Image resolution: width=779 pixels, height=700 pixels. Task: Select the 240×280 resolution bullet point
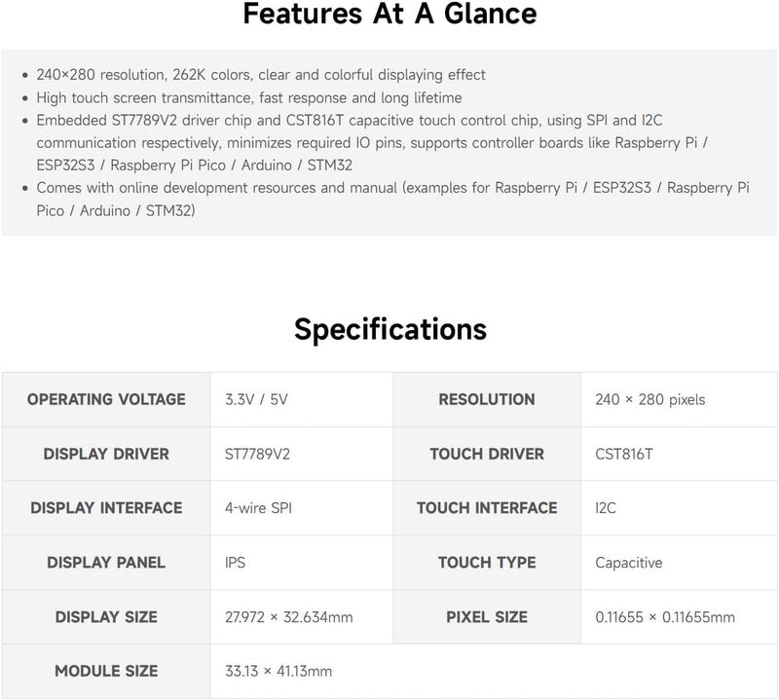click(x=260, y=75)
